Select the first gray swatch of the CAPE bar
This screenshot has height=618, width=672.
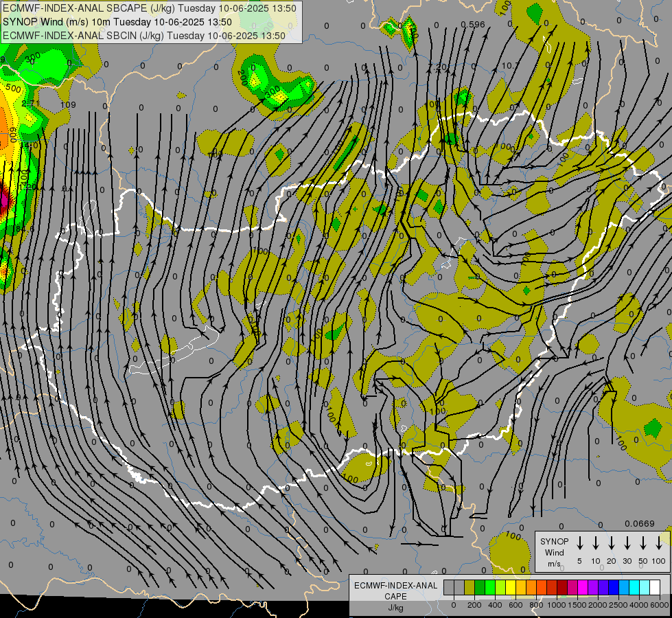coord(449,587)
